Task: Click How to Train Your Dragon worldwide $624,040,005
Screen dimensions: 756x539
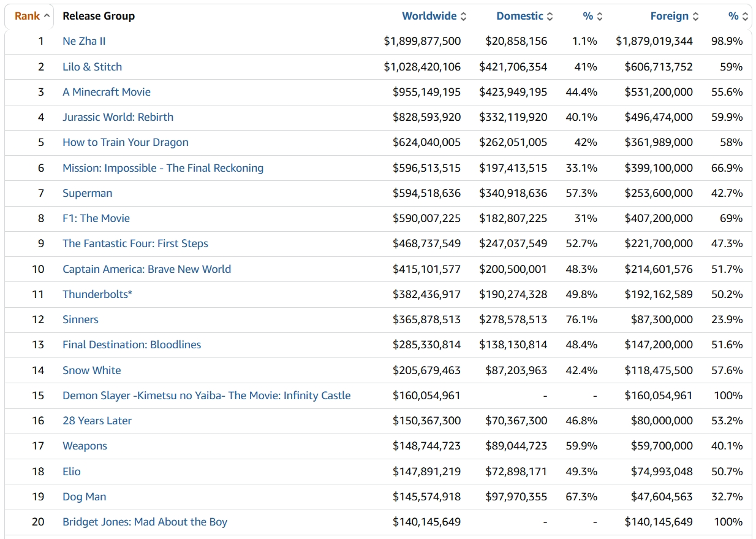Action: tap(426, 142)
